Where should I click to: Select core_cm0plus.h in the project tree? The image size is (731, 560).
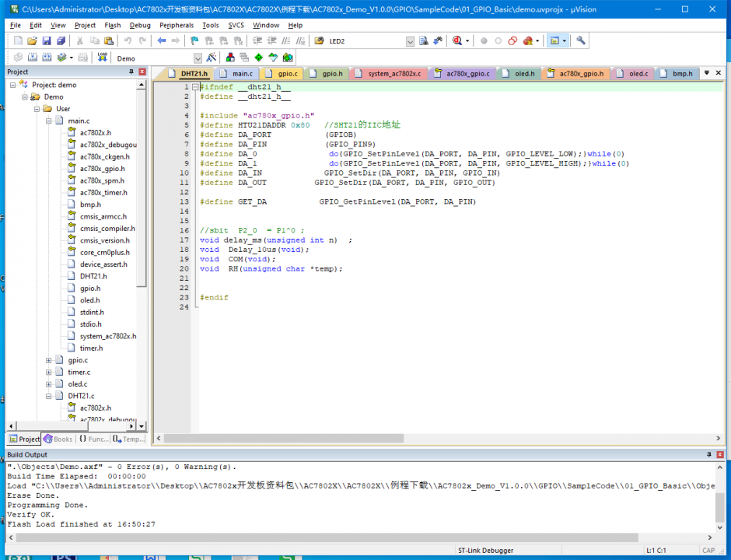point(105,252)
